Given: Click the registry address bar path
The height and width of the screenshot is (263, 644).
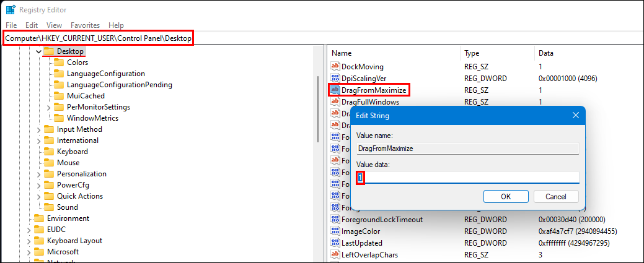Looking at the screenshot, I should coord(98,38).
